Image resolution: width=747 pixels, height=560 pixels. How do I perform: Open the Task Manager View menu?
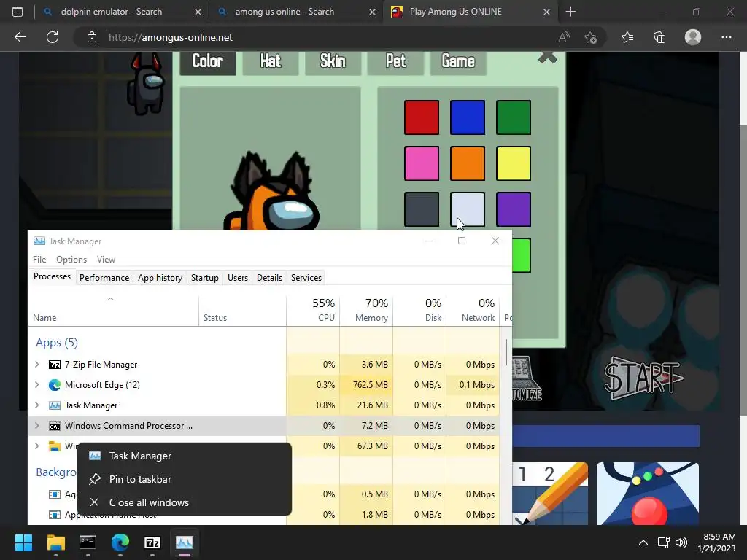pyautogui.click(x=106, y=260)
